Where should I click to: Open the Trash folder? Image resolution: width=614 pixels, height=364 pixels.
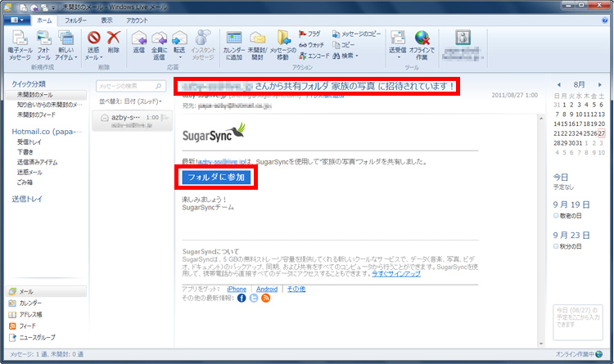click(x=25, y=182)
